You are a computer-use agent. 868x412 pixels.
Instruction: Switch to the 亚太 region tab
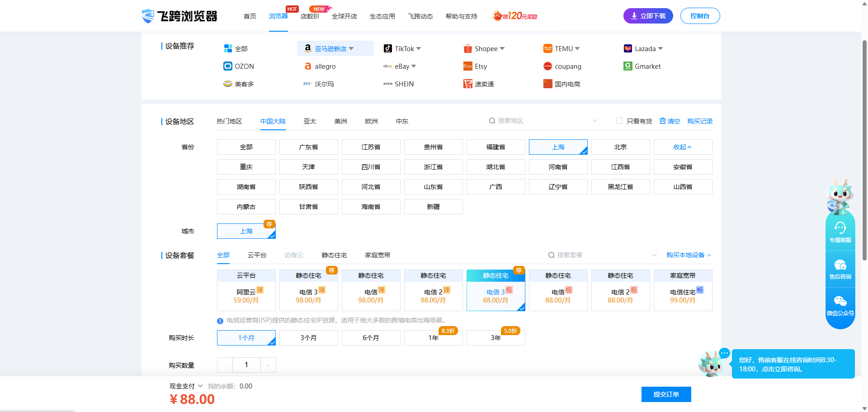[x=310, y=121]
